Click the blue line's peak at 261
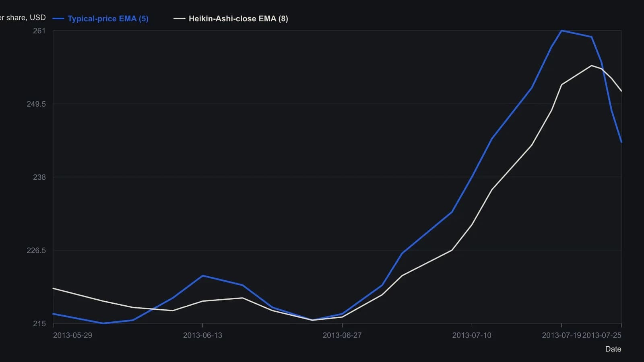 tap(561, 31)
